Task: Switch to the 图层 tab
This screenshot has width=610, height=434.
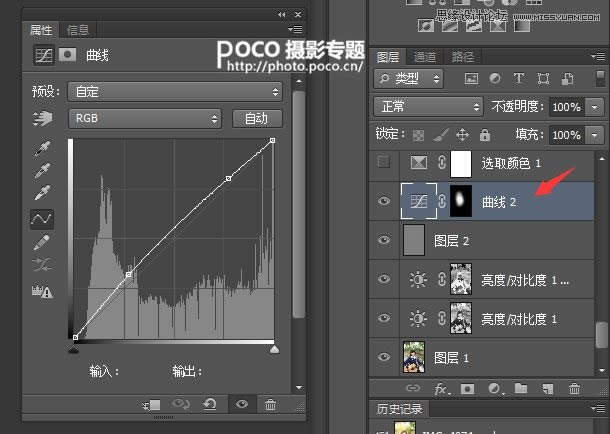Action: click(x=388, y=57)
